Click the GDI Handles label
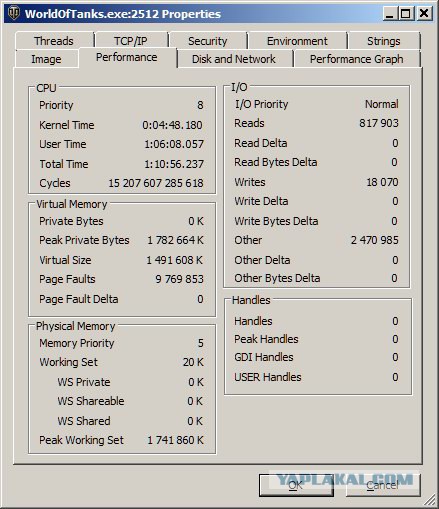Viewport: 439px width, 509px height. (x=264, y=357)
